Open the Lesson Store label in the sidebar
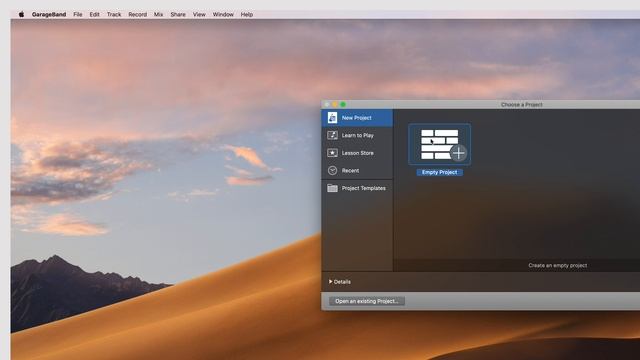 tap(358, 153)
